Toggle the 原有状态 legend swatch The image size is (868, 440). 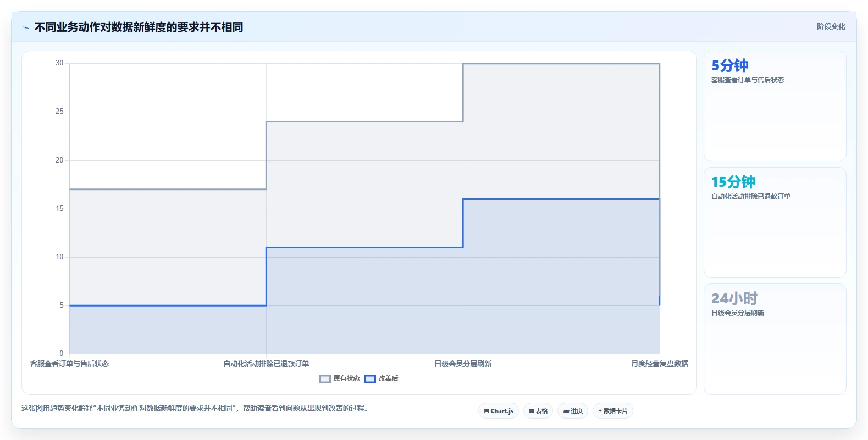click(325, 378)
